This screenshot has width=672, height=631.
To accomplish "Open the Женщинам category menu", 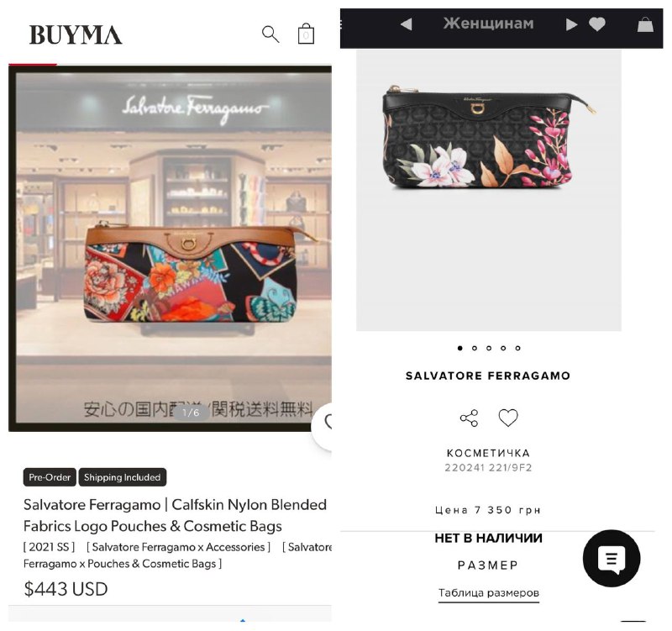I will point(489,24).
